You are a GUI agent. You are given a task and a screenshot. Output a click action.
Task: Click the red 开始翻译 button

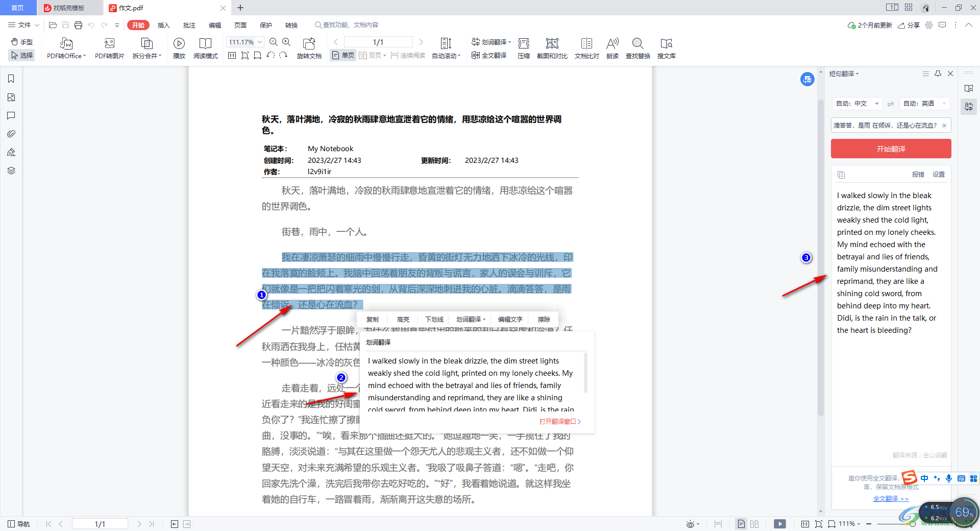tap(891, 149)
